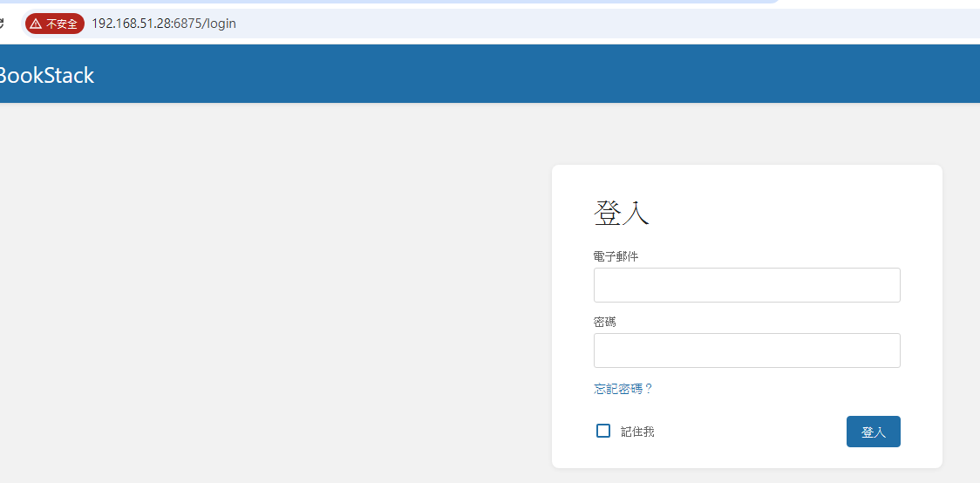Screen dimensions: 980x483
Task: Enable the 記住我 checkbox
Action: tap(603, 432)
